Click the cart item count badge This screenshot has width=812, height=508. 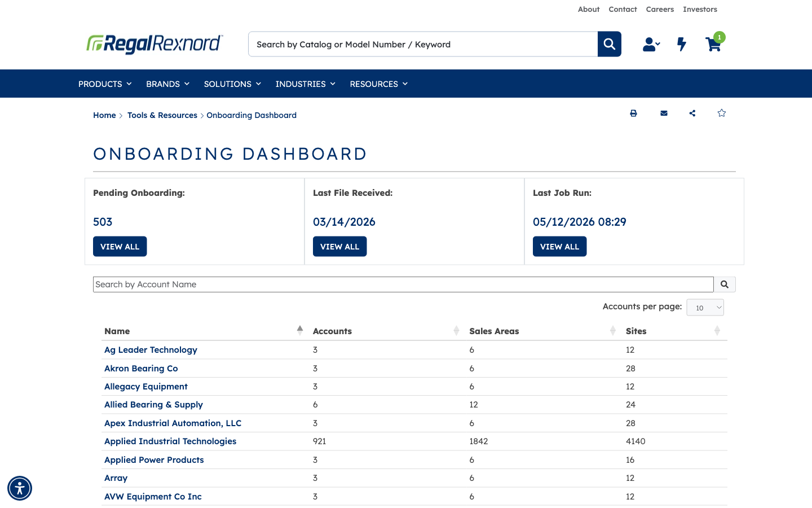click(720, 37)
